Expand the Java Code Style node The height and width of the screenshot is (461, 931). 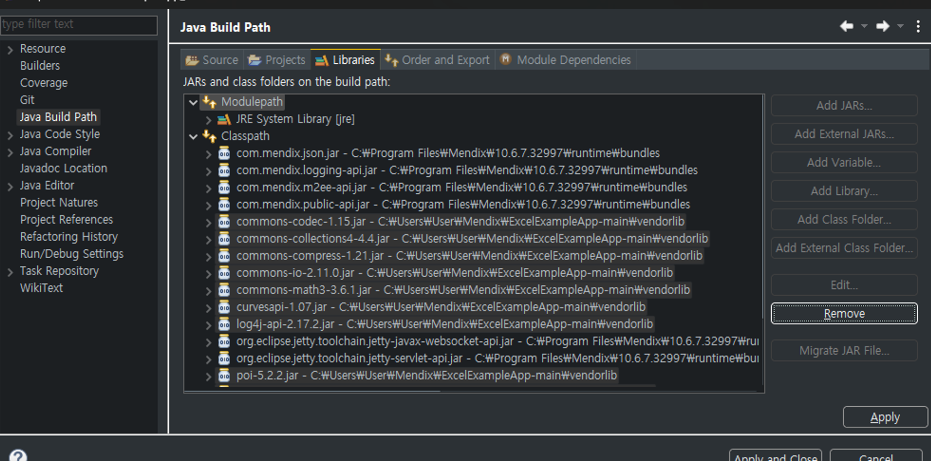pos(10,135)
